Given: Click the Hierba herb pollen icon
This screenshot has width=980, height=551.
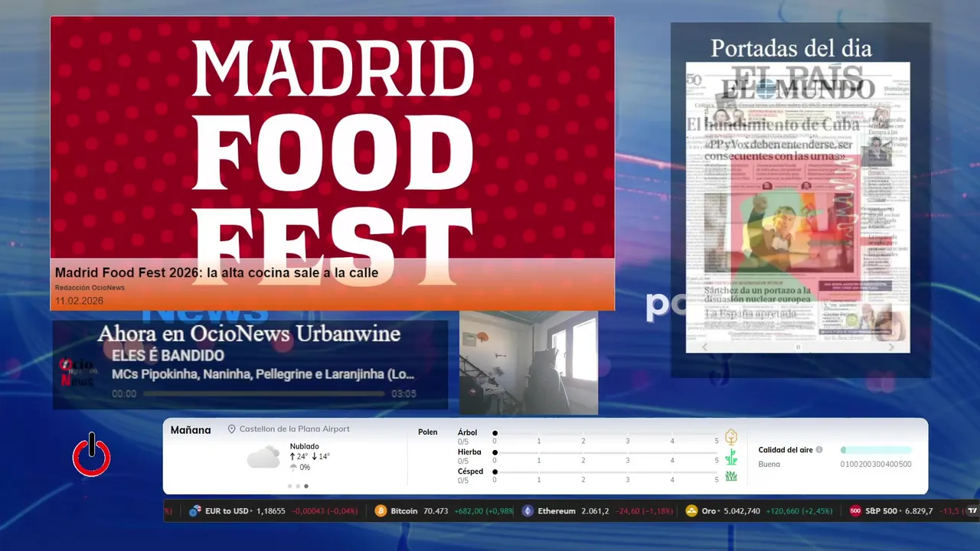Looking at the screenshot, I should click(731, 457).
